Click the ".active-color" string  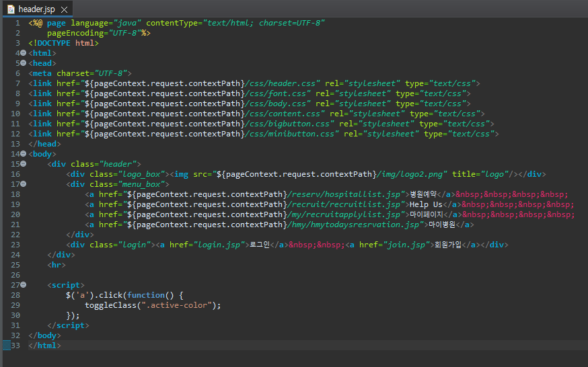177,305
